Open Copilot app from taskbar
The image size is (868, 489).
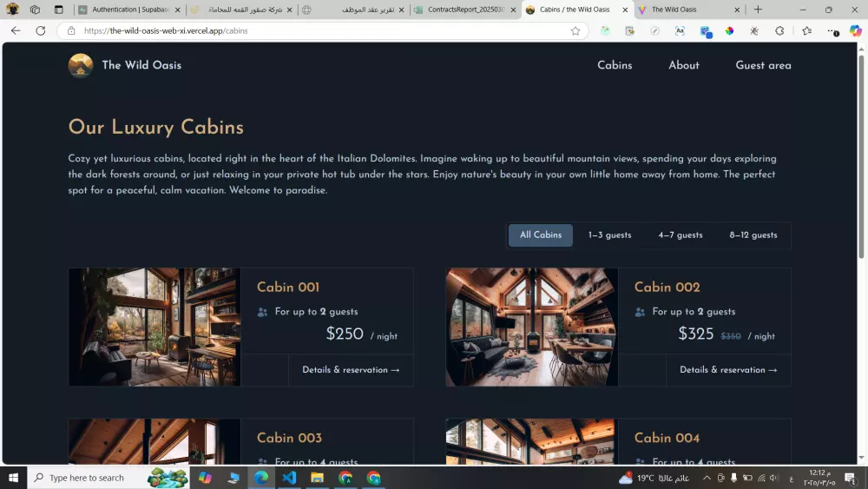(205, 478)
